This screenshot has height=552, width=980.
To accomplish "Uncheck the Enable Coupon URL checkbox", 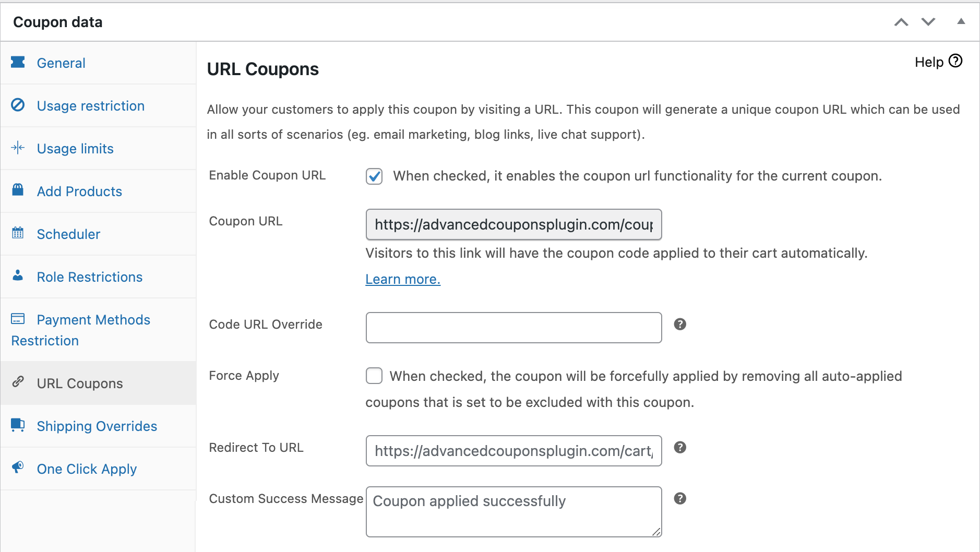I will point(374,176).
